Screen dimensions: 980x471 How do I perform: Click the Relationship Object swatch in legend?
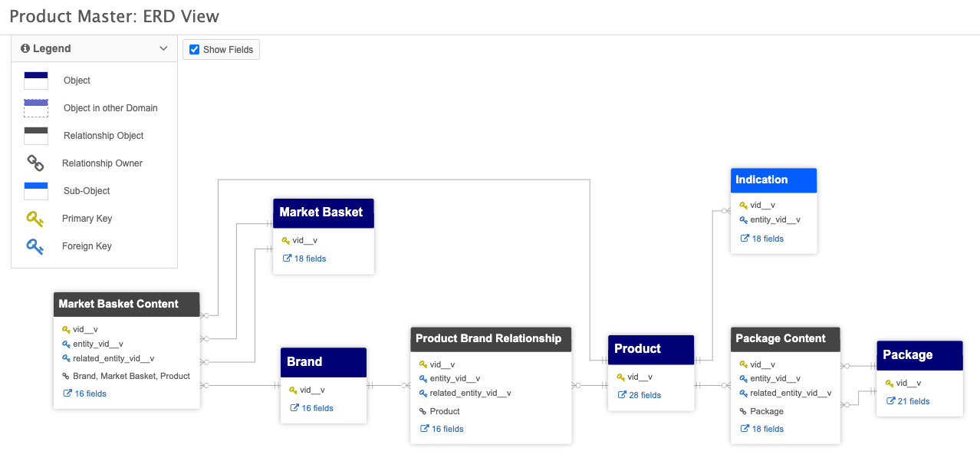point(36,136)
